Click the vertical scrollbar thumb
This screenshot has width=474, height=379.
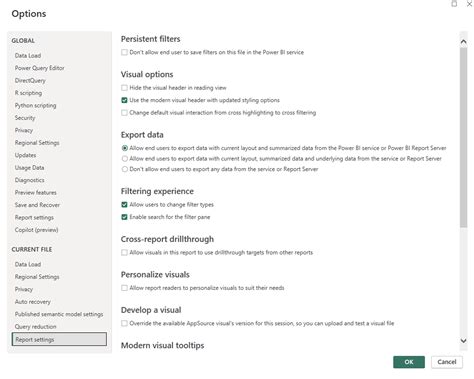(x=463, y=137)
